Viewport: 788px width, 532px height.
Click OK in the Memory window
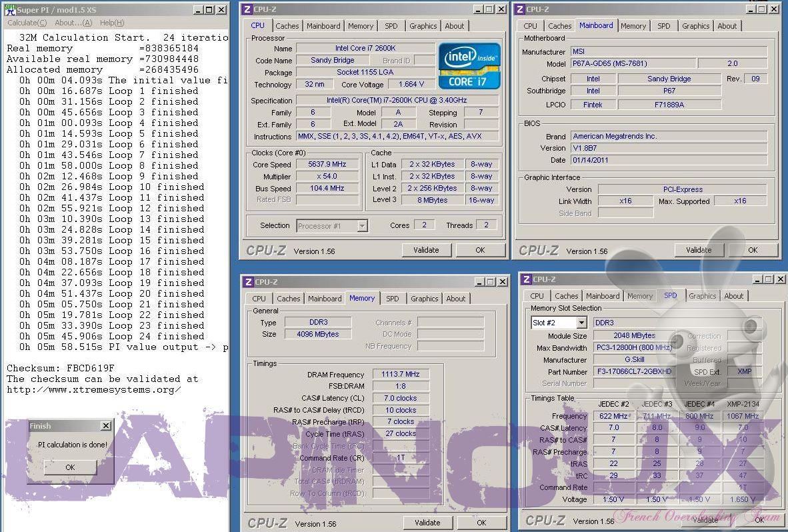coord(481,523)
